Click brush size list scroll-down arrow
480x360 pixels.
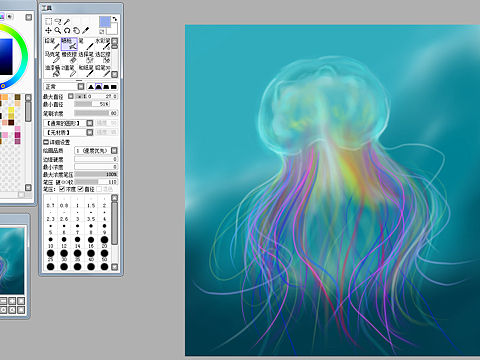tap(115, 267)
